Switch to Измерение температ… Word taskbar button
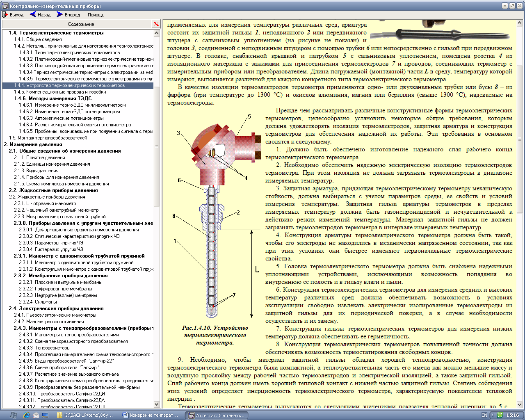This screenshot has width=525, height=420. 151,415
